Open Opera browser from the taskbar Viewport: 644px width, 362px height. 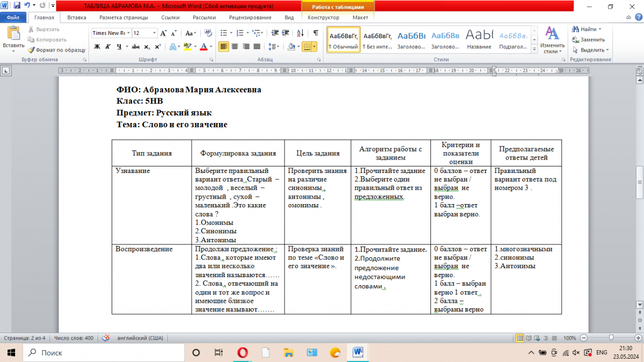coord(243,352)
